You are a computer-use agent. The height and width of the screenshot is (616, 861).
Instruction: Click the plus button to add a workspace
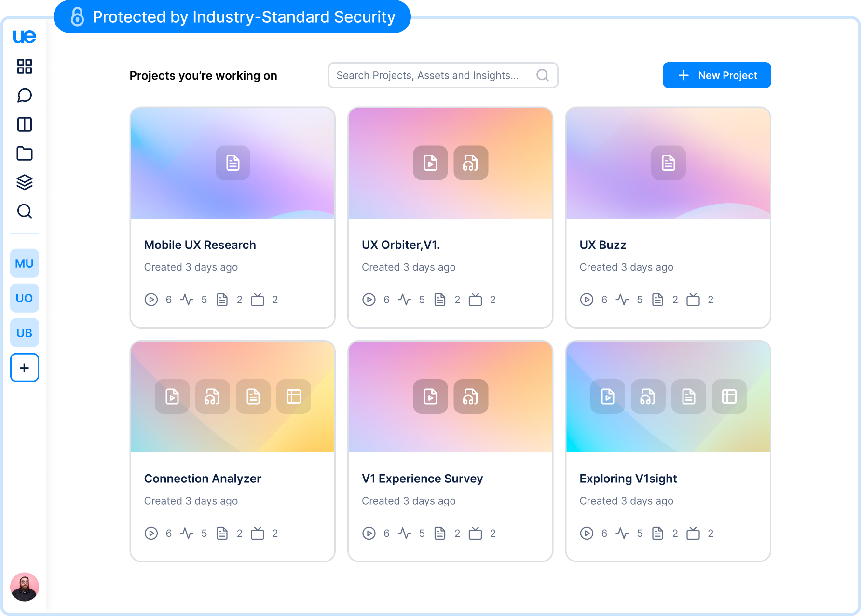25,368
